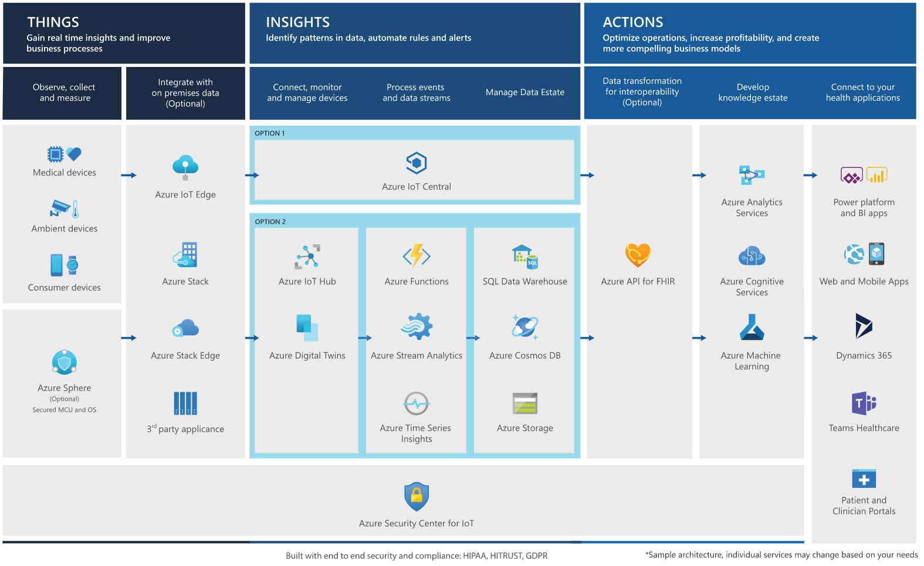This screenshot has height=566, width=924.
Task: Open the Azure Cosmos DB icon
Action: point(524,327)
